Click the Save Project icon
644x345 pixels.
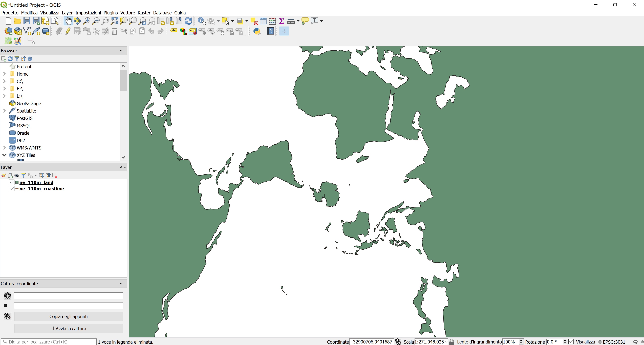click(x=27, y=21)
